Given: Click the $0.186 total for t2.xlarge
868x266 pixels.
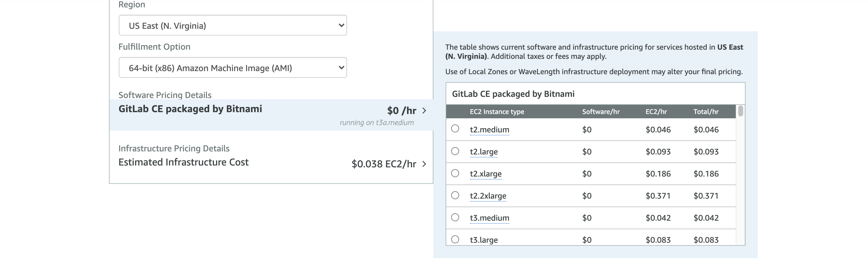Looking at the screenshot, I should coord(706,174).
